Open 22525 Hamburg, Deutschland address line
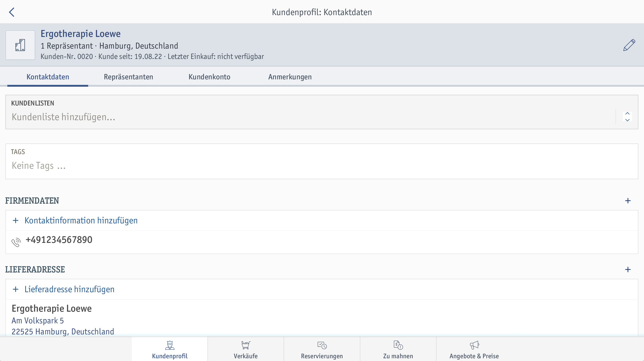This screenshot has height=361, width=644. [63, 331]
